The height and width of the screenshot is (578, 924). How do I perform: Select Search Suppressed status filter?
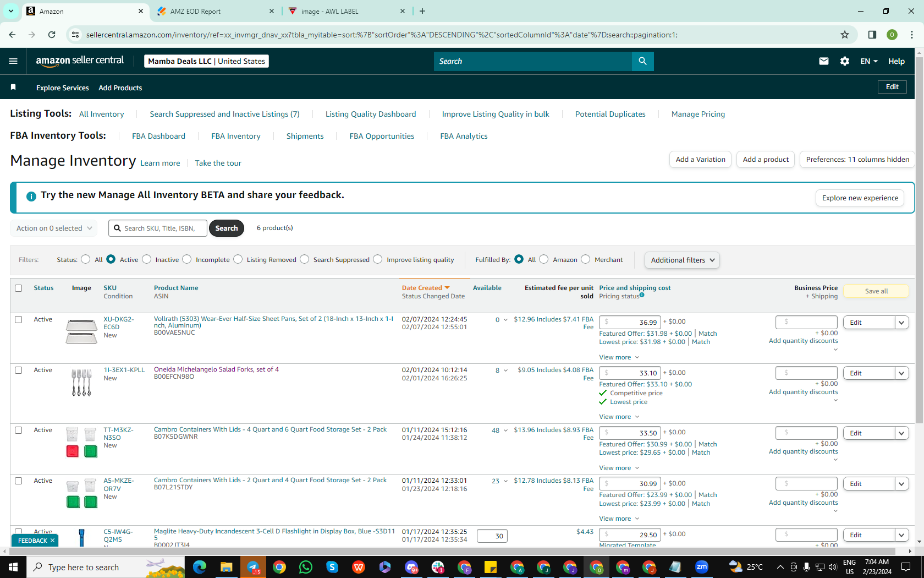[304, 259]
